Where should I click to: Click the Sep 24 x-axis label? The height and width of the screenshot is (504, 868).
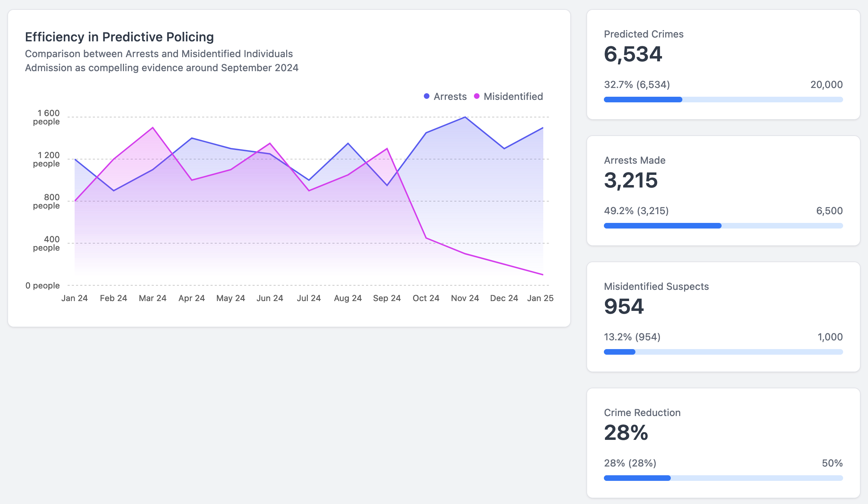click(387, 298)
